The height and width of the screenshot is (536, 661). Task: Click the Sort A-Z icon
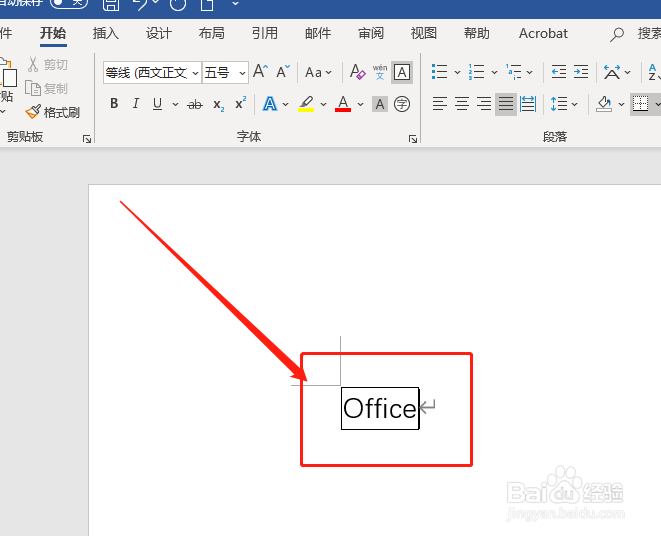click(x=654, y=72)
